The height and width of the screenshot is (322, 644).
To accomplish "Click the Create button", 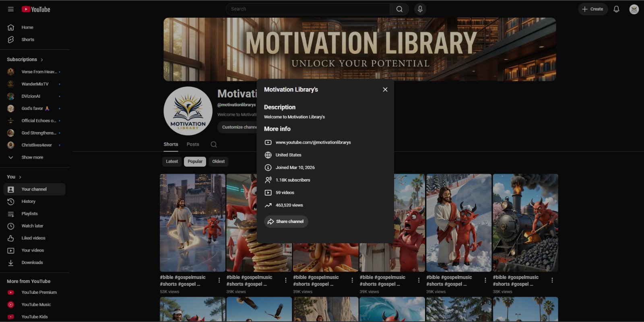I will (593, 9).
